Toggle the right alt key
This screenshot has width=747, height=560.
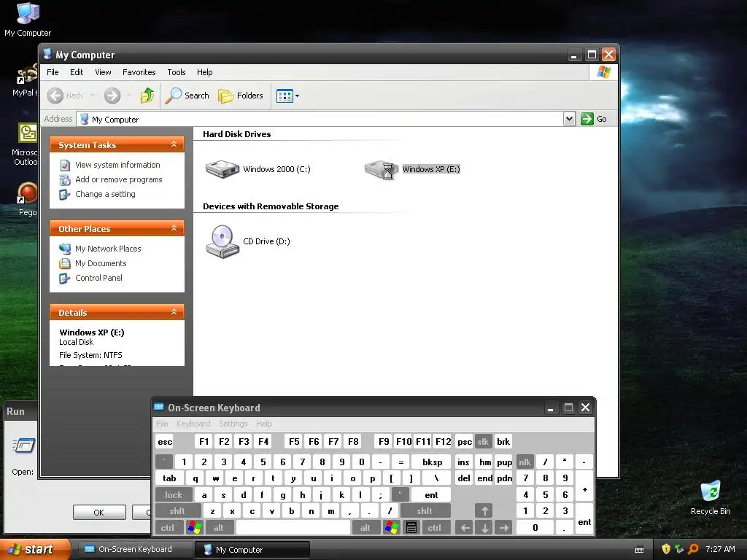point(365,528)
